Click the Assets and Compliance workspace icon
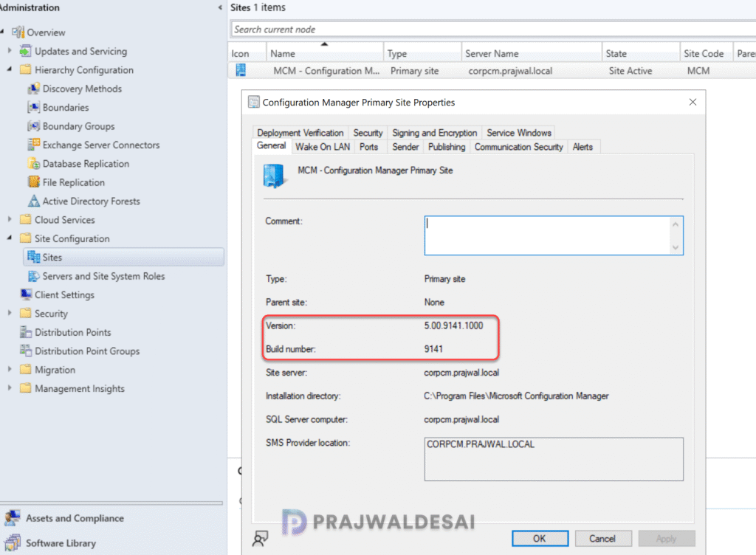The height and width of the screenshot is (555, 756). pyautogui.click(x=13, y=518)
